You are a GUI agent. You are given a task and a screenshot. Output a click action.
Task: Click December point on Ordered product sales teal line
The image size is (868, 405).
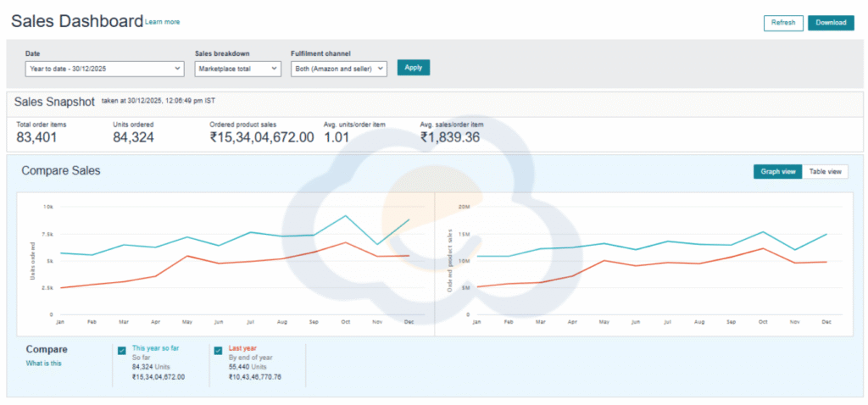(826, 234)
